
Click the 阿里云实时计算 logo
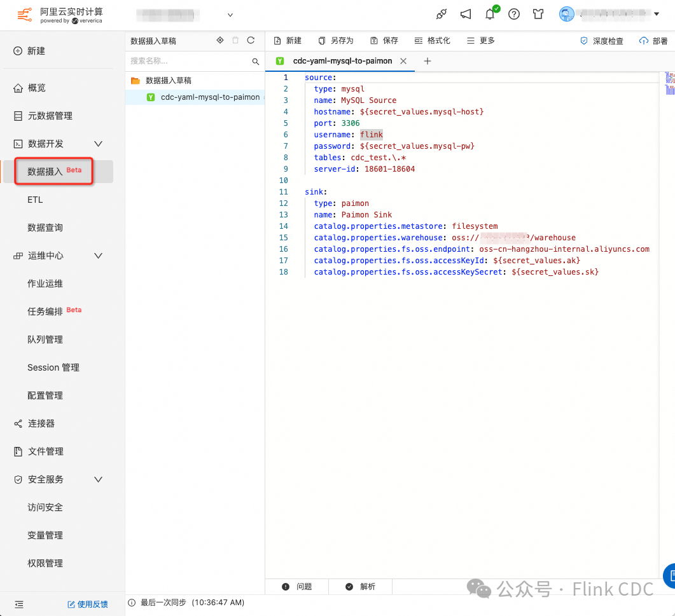click(x=60, y=15)
